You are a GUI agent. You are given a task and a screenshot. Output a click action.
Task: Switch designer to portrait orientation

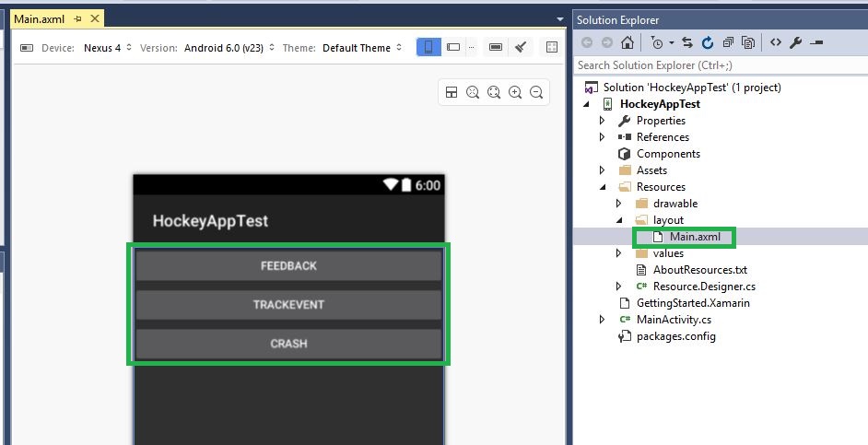click(428, 48)
